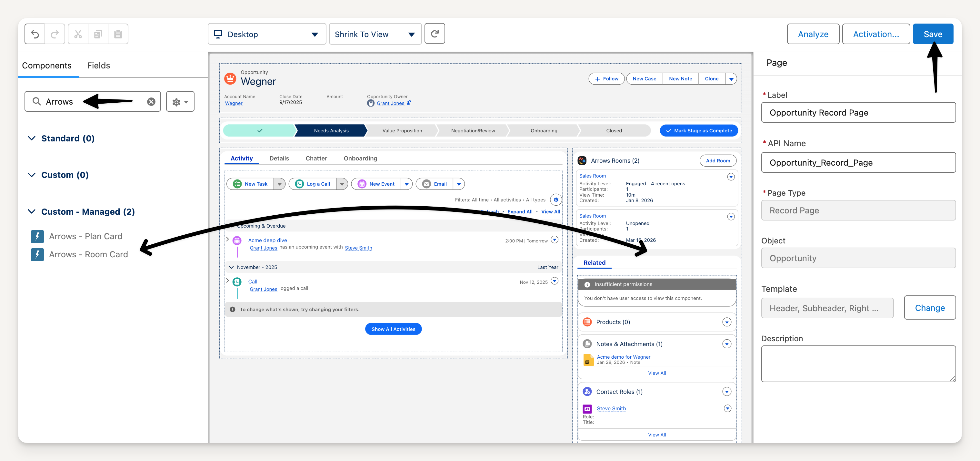Click the Copy icon in toolbar
The height and width of the screenshot is (461, 980).
coord(98,34)
